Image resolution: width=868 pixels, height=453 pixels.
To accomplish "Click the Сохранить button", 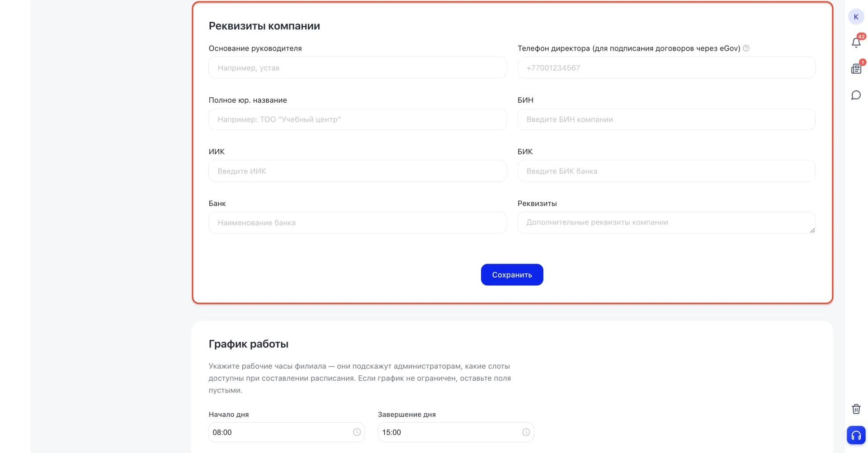I will (x=512, y=275).
